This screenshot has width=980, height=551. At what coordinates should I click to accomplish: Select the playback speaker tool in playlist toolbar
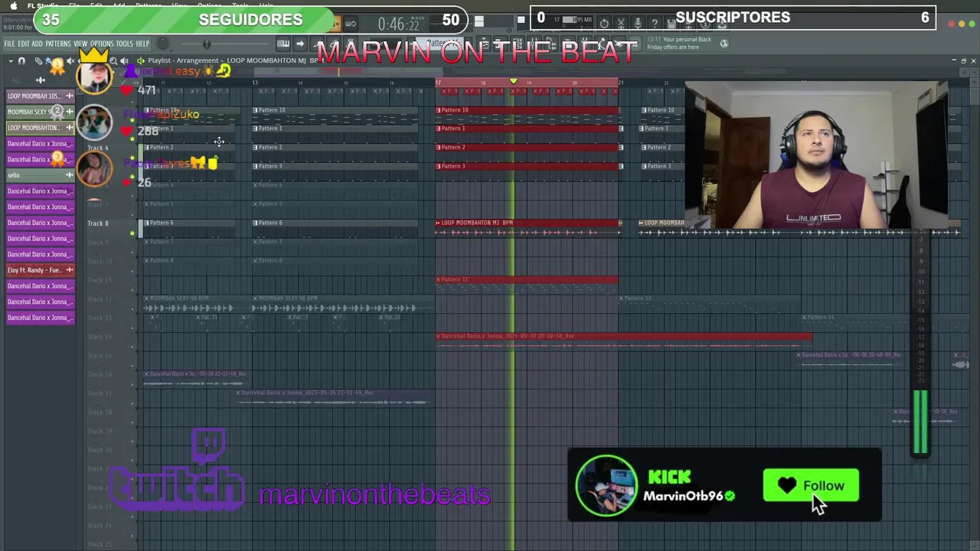tap(124, 61)
